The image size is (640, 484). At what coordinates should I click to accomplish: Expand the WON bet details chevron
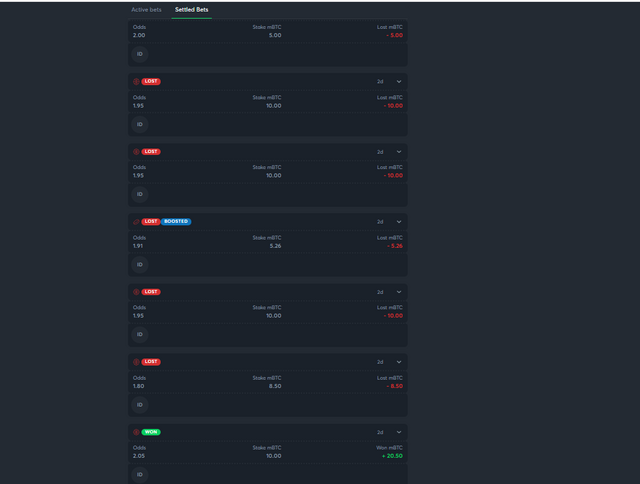pyautogui.click(x=399, y=432)
